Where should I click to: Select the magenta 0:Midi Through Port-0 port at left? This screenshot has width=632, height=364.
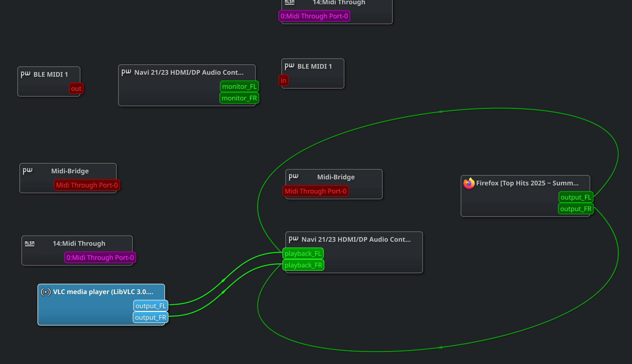tap(100, 258)
